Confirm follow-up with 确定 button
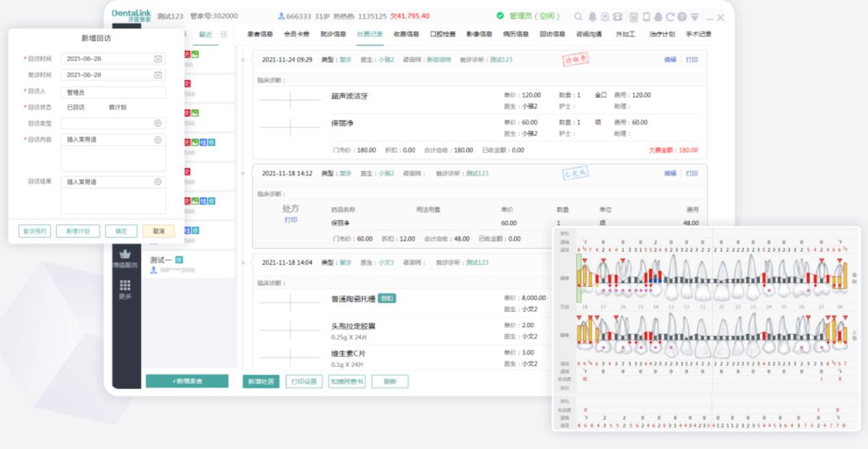Screen dimensions: 868x449 121,231
